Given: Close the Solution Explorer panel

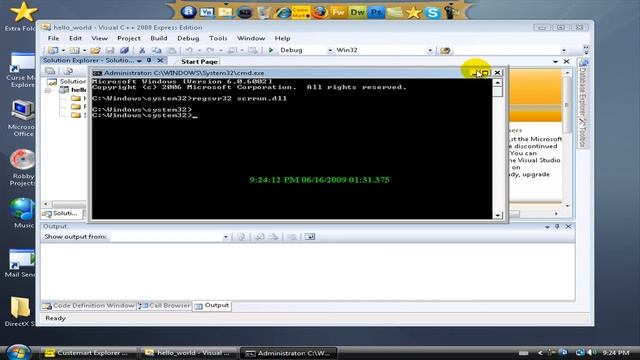Looking at the screenshot, I should click(x=160, y=60).
